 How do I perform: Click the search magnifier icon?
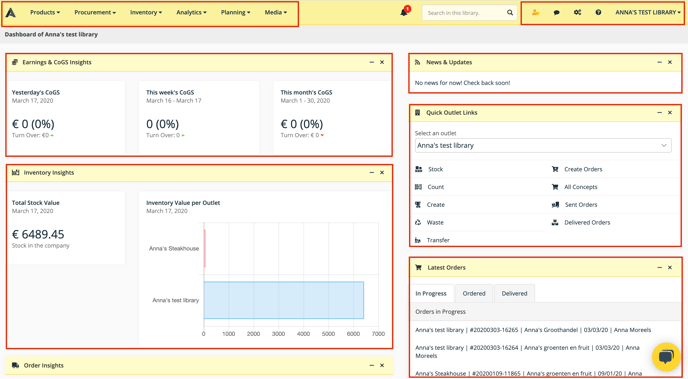(x=510, y=13)
